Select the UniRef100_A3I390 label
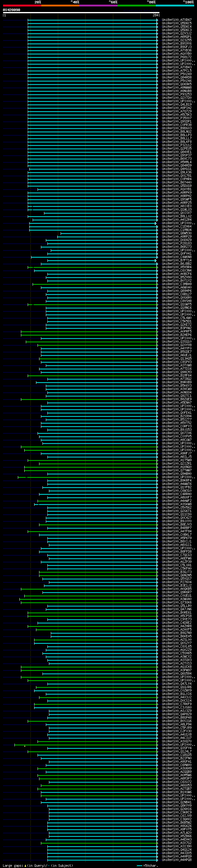The image size is (197, 868). coord(176,846)
